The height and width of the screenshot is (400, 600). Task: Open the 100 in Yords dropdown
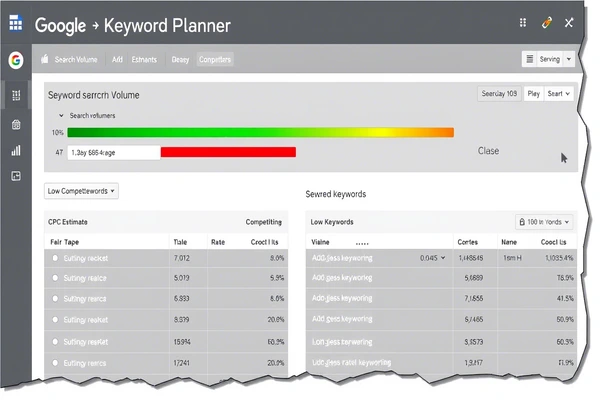[x=544, y=222]
